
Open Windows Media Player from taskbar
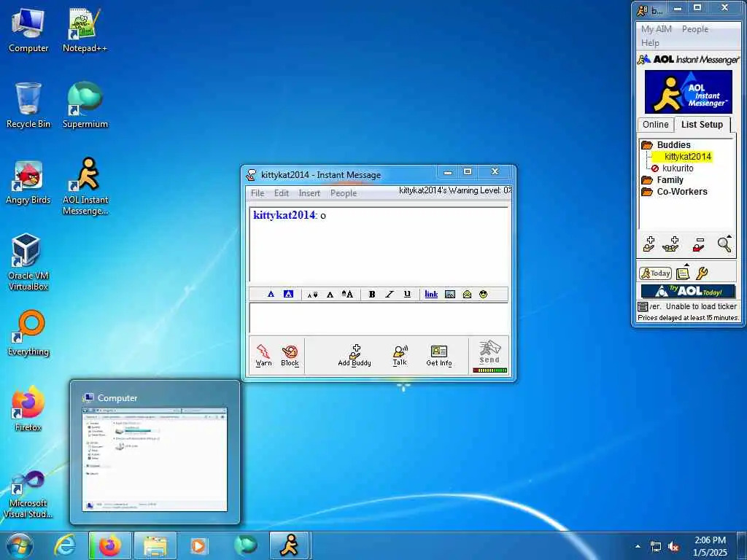tap(198, 545)
